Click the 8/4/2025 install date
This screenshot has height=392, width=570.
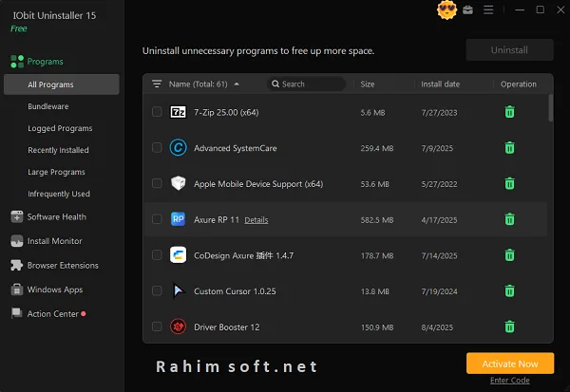pos(437,327)
